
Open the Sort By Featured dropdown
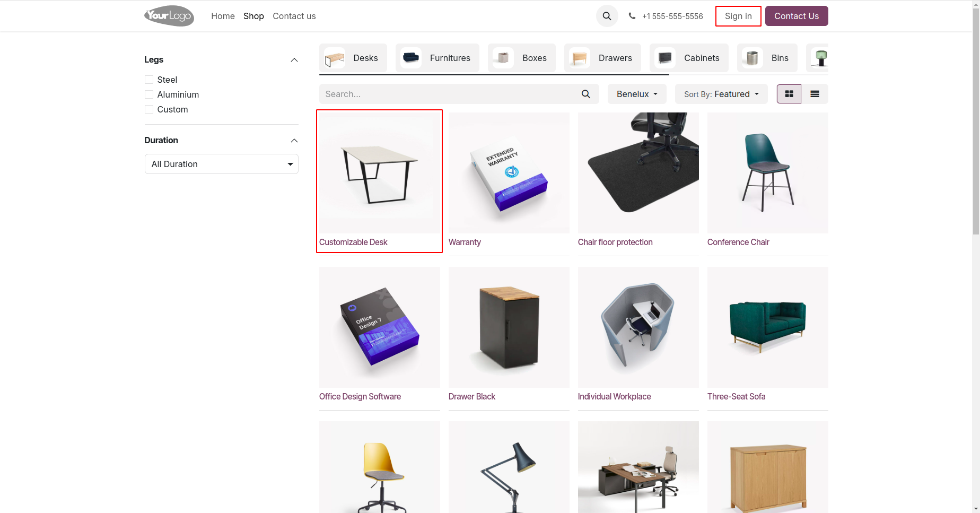(721, 94)
